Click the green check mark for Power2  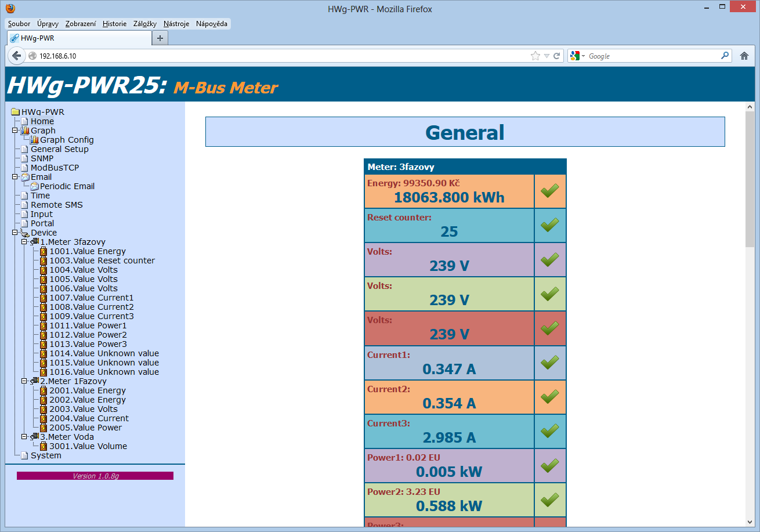(549, 500)
